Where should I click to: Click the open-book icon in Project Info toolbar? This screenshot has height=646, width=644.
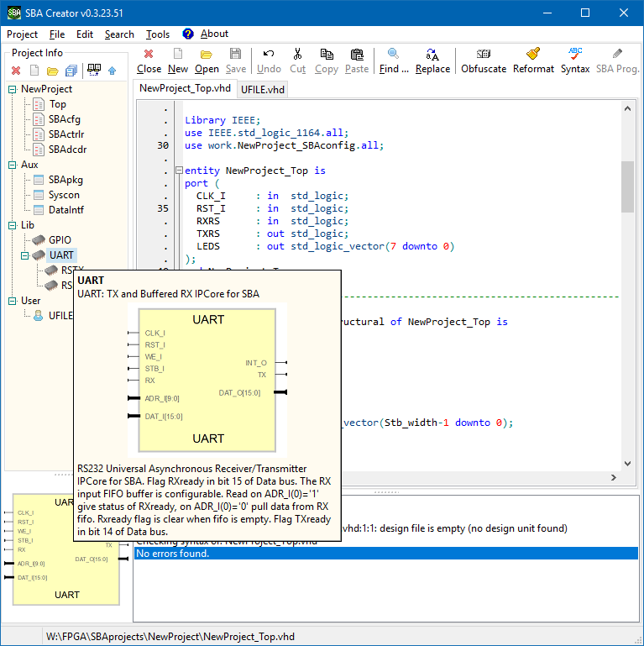tap(93, 71)
